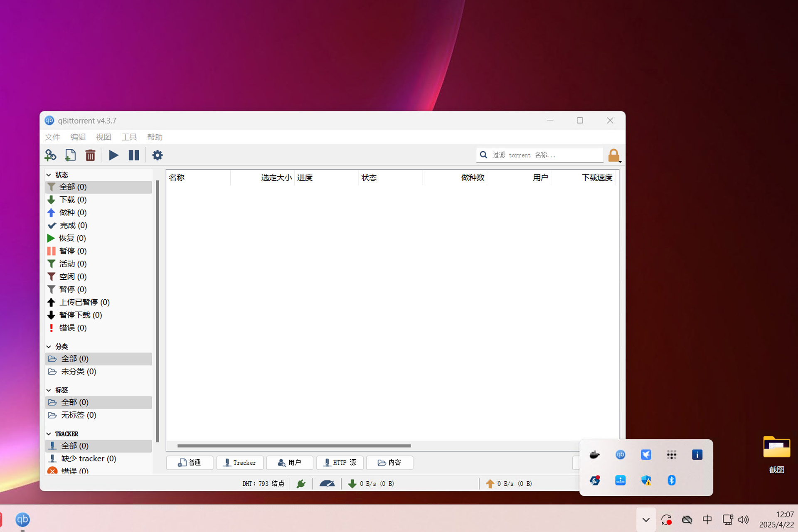
Task: Select 未分类 (0) category
Action: [99, 372]
